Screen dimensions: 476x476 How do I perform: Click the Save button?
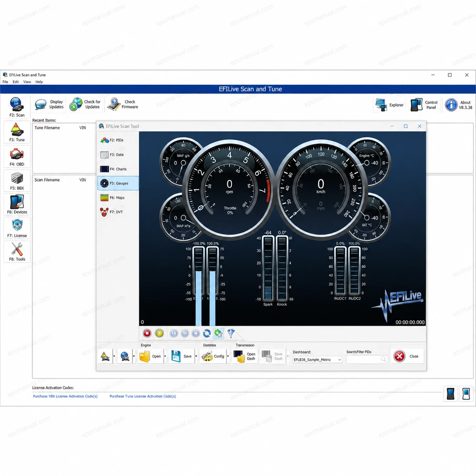(x=181, y=357)
